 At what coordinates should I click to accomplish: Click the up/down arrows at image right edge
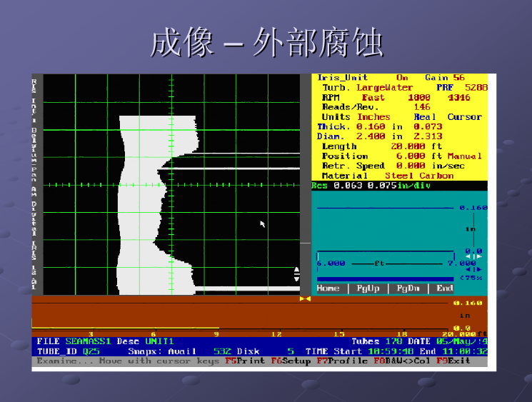click(x=297, y=276)
